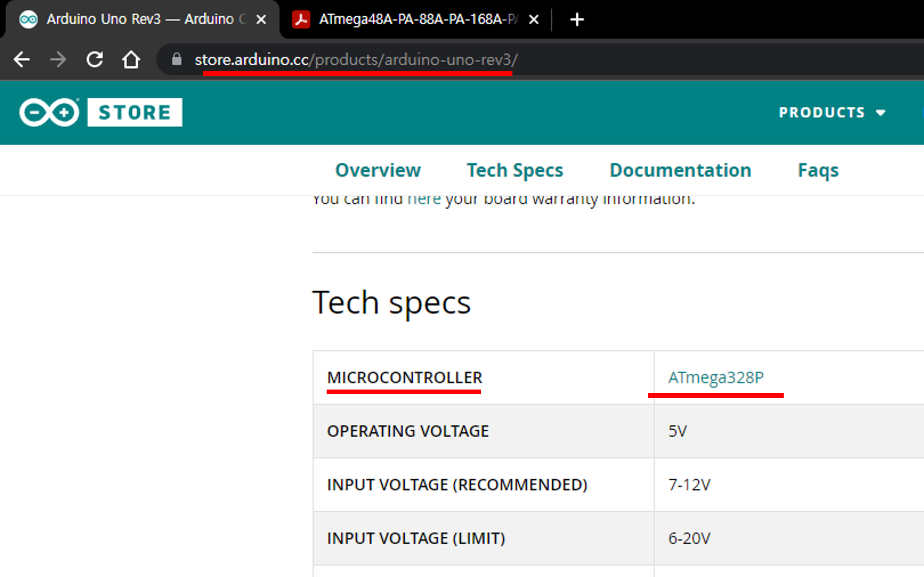Close the ATmega48A PDF tab
Screen dimensions: 924x577
coord(534,20)
